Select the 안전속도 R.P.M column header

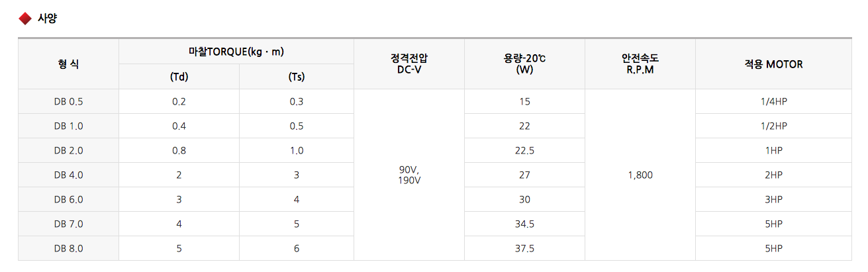pyautogui.click(x=640, y=64)
